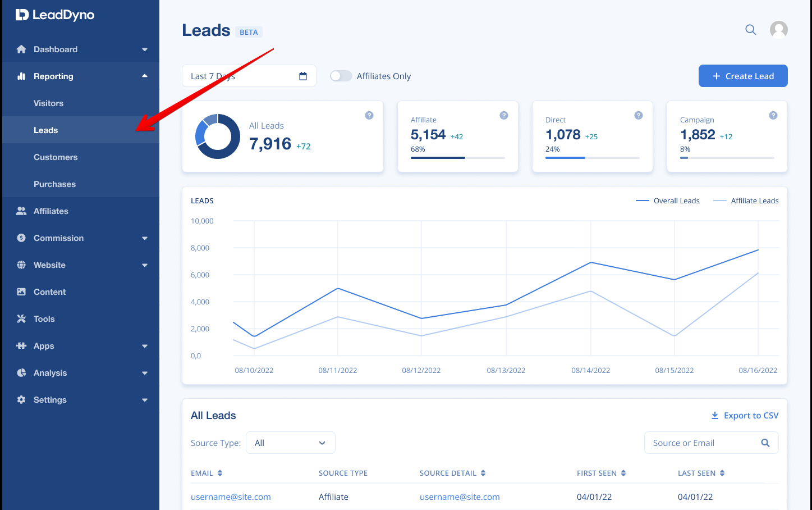812x510 pixels.
Task: Click the LeadDyno logo
Action: click(x=55, y=15)
